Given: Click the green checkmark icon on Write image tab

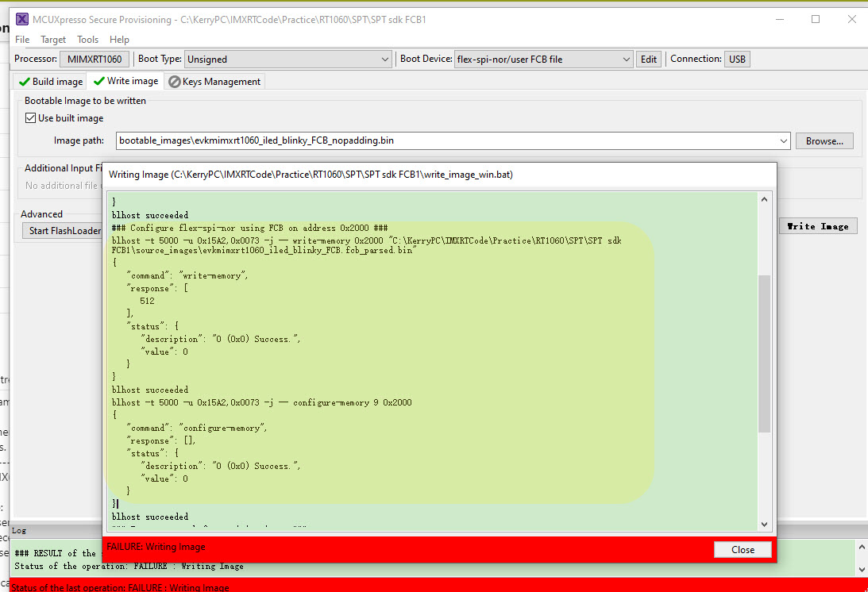Looking at the screenshot, I should 99,80.
